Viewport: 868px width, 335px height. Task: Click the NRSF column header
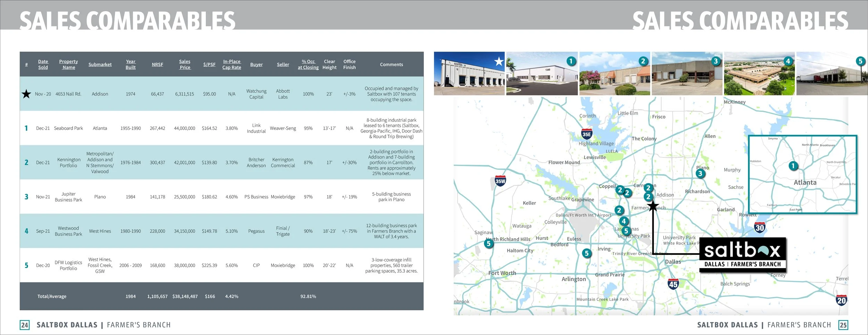pyautogui.click(x=157, y=65)
